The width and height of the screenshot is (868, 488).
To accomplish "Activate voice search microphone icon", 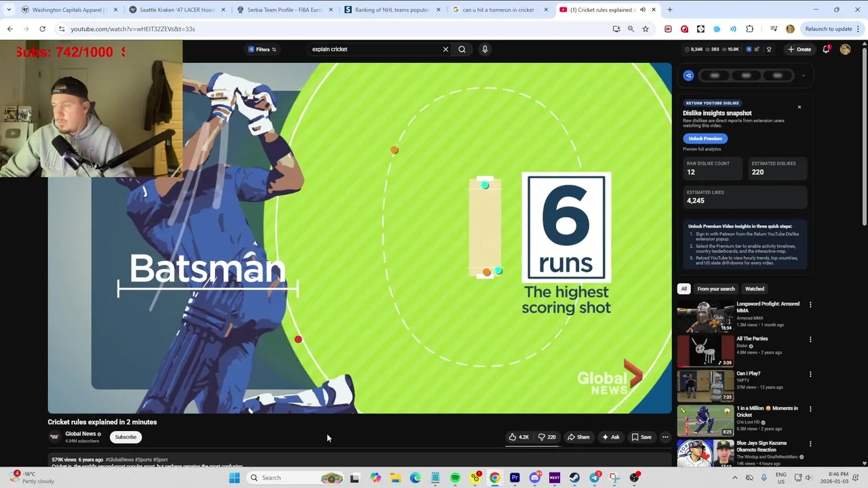I will coord(485,49).
